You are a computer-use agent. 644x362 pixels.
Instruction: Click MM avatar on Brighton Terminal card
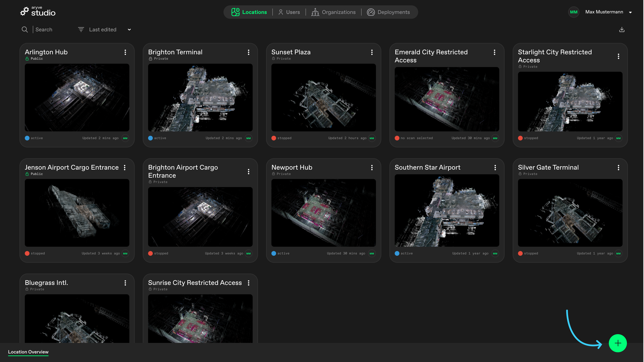pyautogui.click(x=248, y=138)
